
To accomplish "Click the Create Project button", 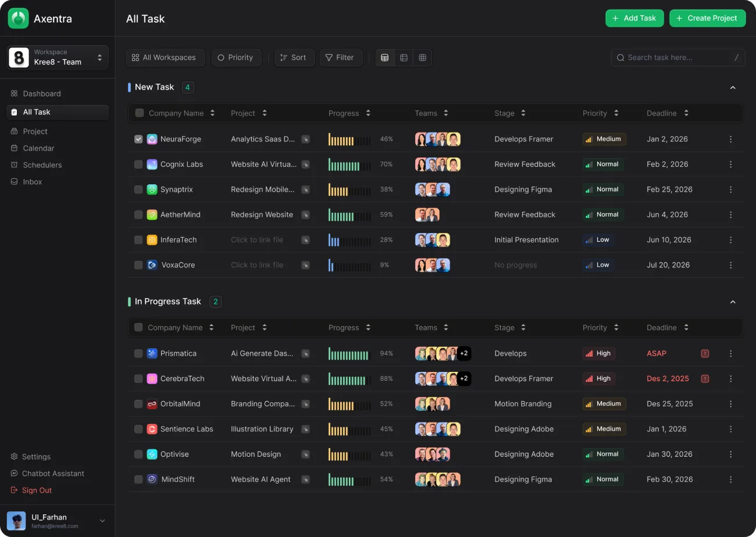I will click(x=707, y=18).
